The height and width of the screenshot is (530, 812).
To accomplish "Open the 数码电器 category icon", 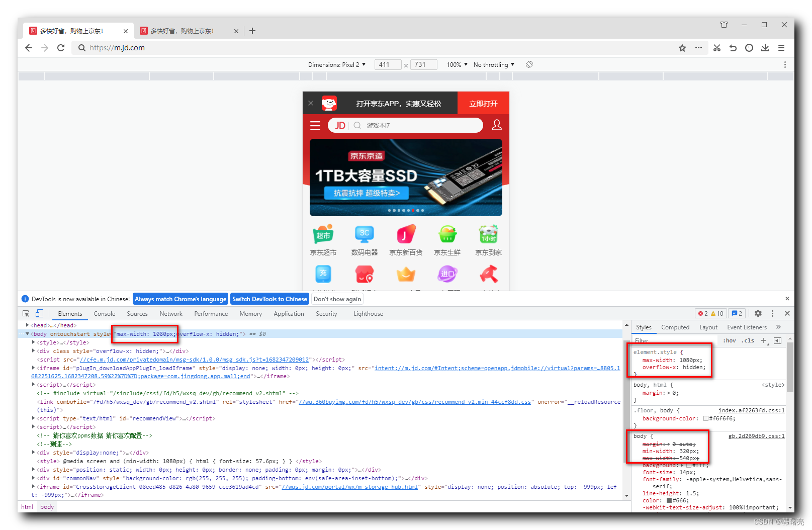I will (365, 240).
